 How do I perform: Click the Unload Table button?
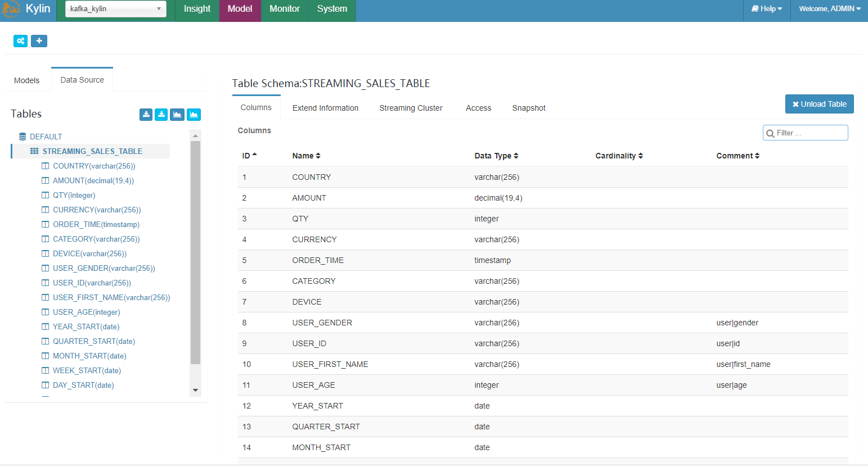(820, 104)
